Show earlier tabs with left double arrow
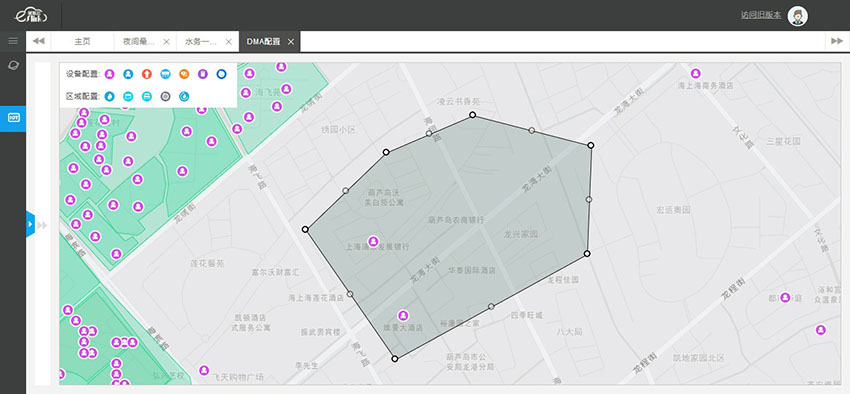 38,41
